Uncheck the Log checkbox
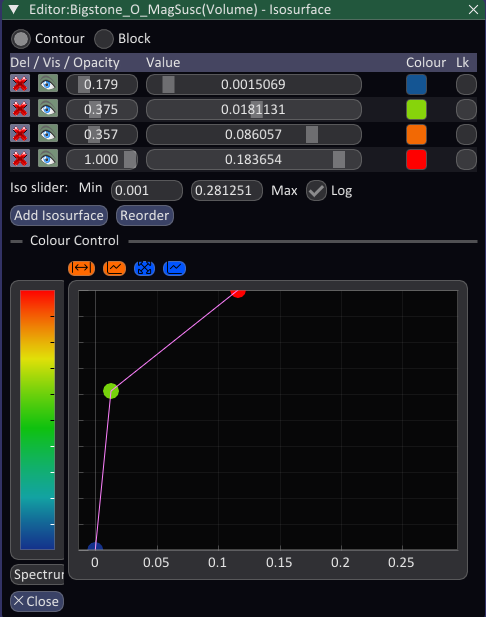The width and height of the screenshot is (486, 617). pyautogui.click(x=316, y=191)
